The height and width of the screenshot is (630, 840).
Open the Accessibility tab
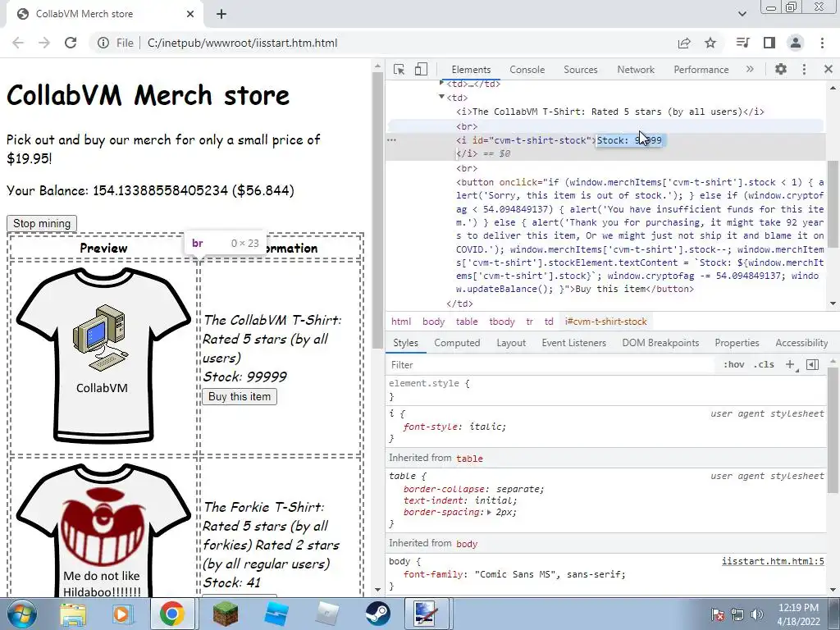801,343
